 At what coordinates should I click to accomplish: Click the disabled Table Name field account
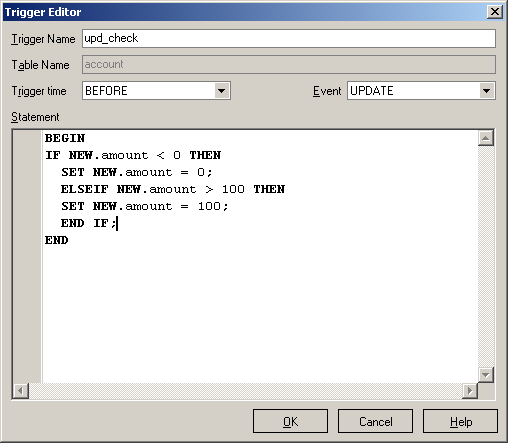(x=289, y=64)
